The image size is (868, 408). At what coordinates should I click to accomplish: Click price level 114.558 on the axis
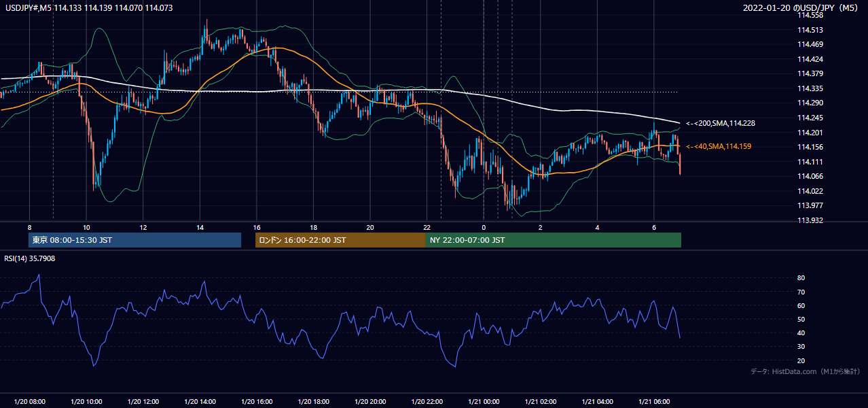[x=810, y=15]
